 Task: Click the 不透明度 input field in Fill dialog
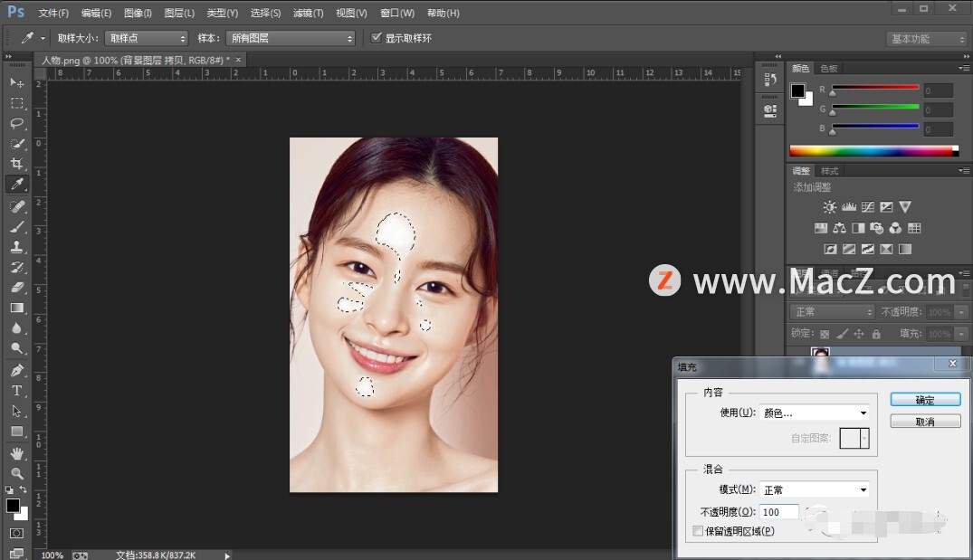pyautogui.click(x=778, y=512)
